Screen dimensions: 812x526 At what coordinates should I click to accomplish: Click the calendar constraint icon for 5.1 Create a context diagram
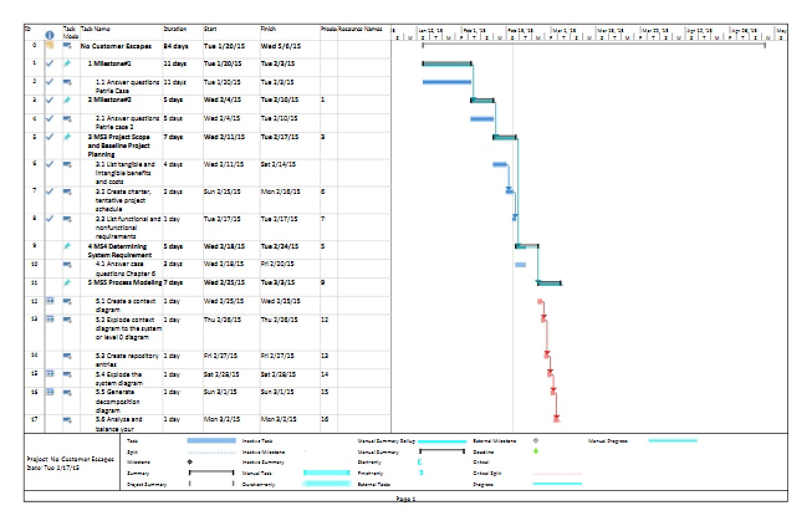(x=50, y=301)
